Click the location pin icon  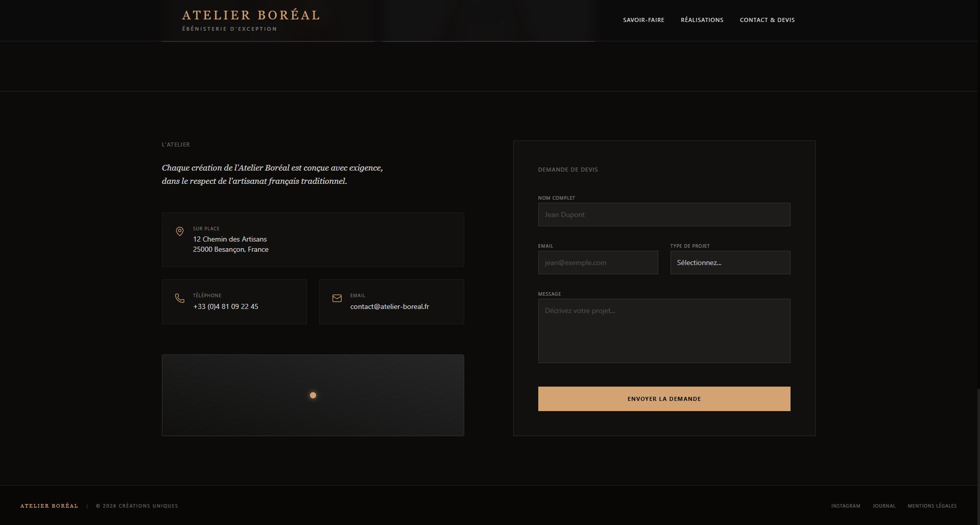coord(180,231)
